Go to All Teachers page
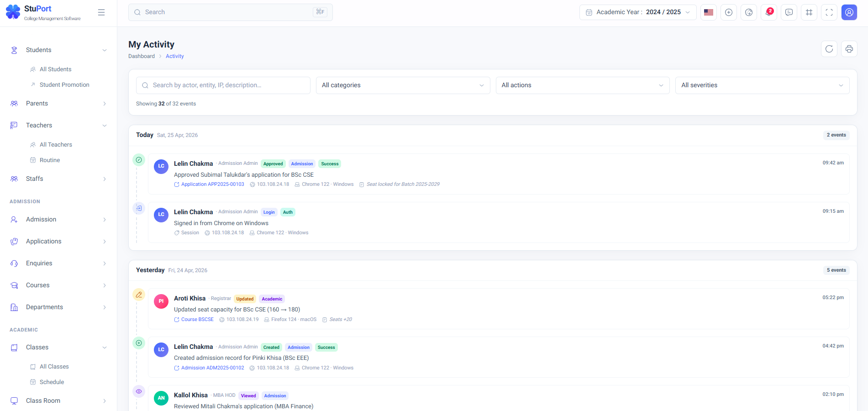 coord(56,145)
